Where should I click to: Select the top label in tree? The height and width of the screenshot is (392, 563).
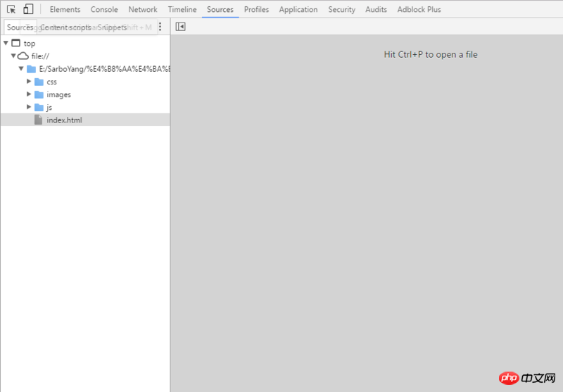click(30, 44)
